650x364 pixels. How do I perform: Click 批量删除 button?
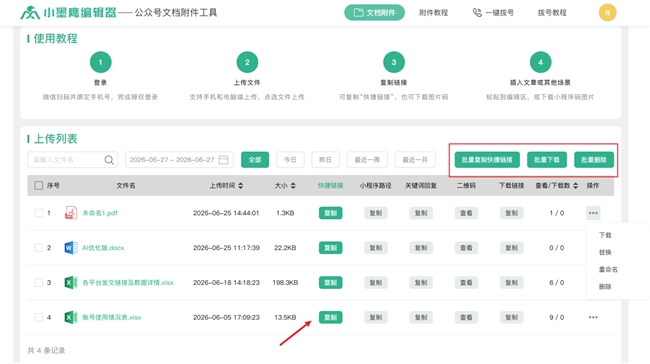[x=594, y=160]
